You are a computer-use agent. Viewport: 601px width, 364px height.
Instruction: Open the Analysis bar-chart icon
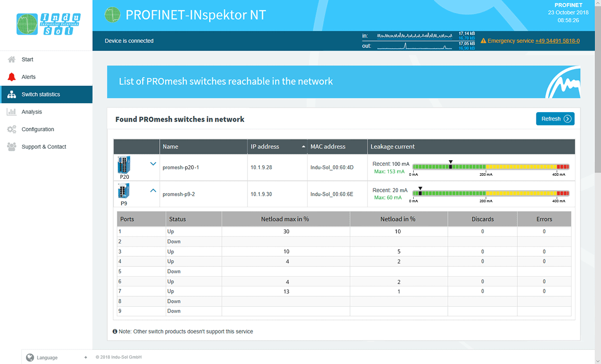click(11, 112)
